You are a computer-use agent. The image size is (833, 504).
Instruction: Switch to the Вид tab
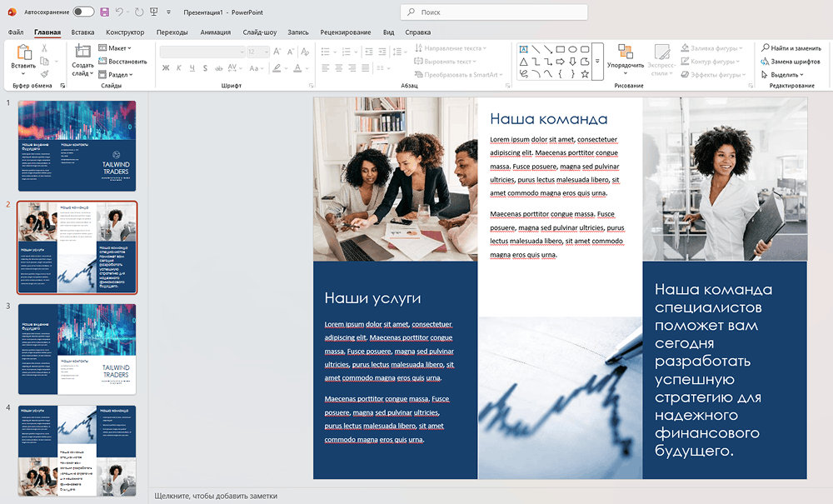tap(388, 32)
